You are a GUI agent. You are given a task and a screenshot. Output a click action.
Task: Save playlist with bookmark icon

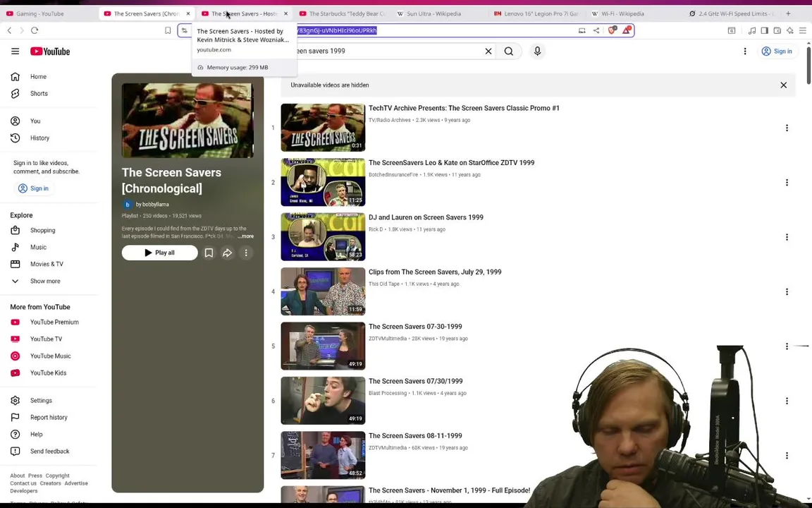[x=209, y=253]
